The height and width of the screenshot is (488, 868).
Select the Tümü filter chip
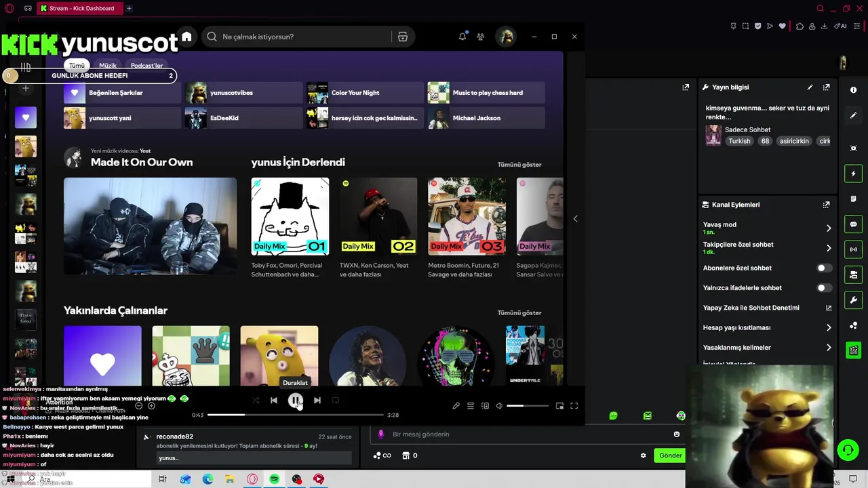(77, 66)
